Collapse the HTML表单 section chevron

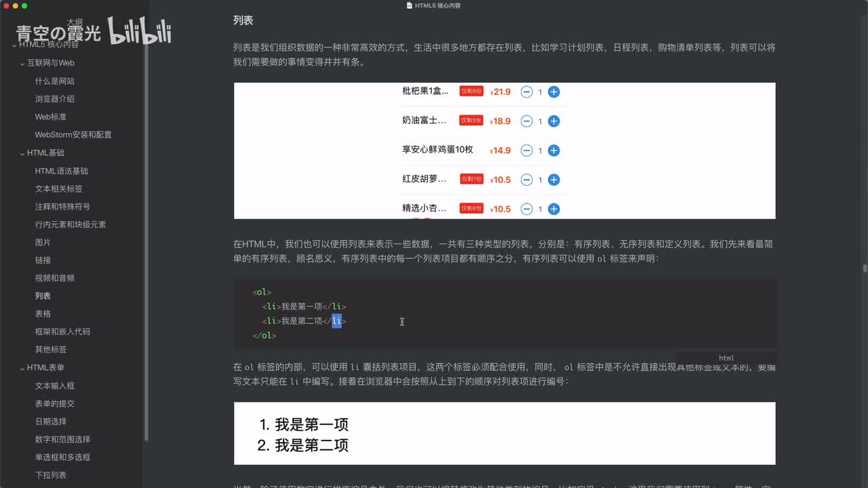pyautogui.click(x=22, y=368)
